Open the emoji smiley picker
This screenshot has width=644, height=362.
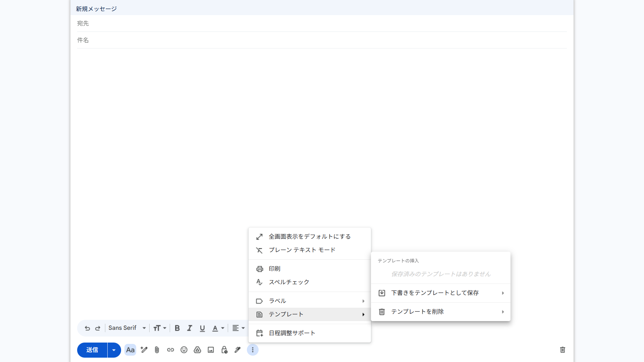pyautogui.click(x=184, y=350)
